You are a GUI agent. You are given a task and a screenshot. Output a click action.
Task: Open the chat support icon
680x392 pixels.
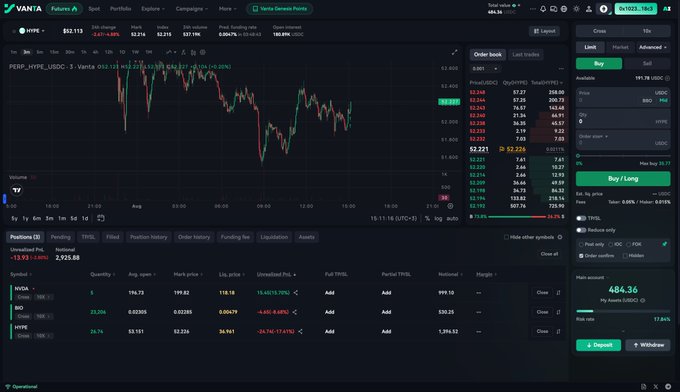[x=553, y=9]
